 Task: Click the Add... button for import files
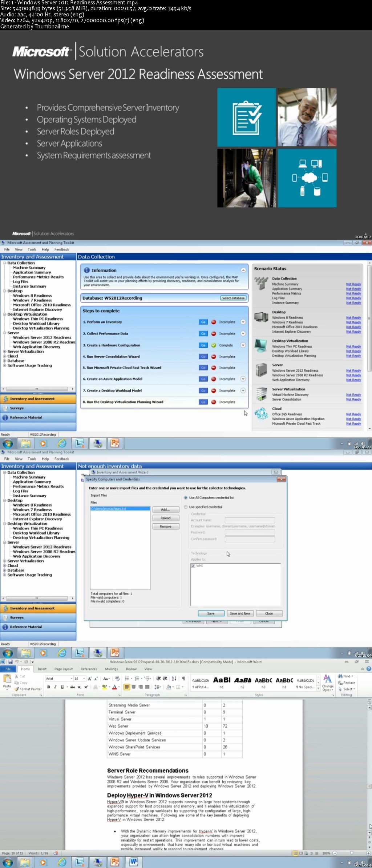166,509
